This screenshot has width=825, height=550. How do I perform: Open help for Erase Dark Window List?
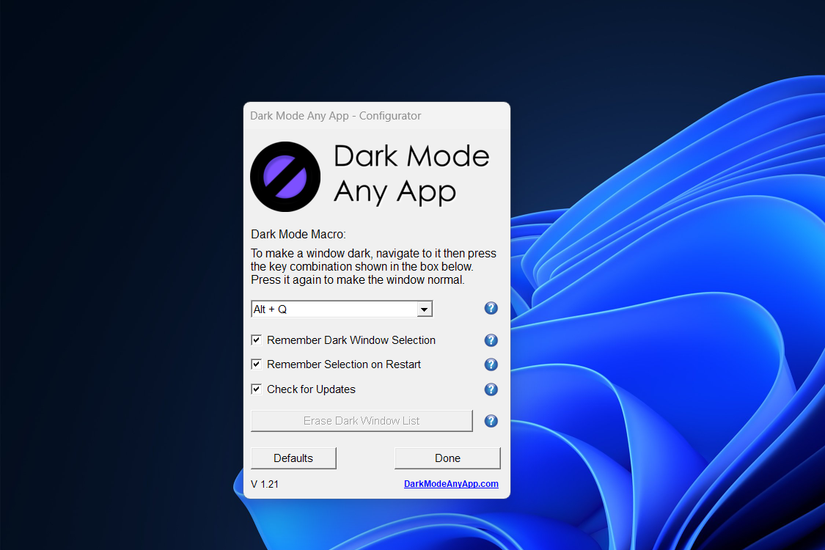[491, 421]
